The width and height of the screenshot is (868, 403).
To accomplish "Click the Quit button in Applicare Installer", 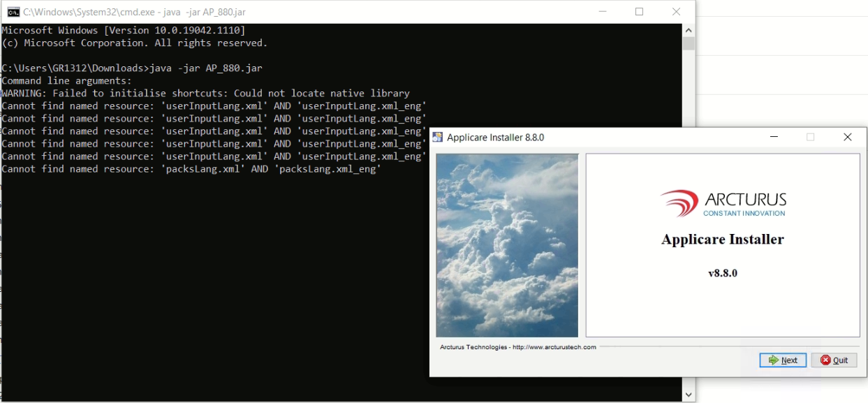I will 834,360.
